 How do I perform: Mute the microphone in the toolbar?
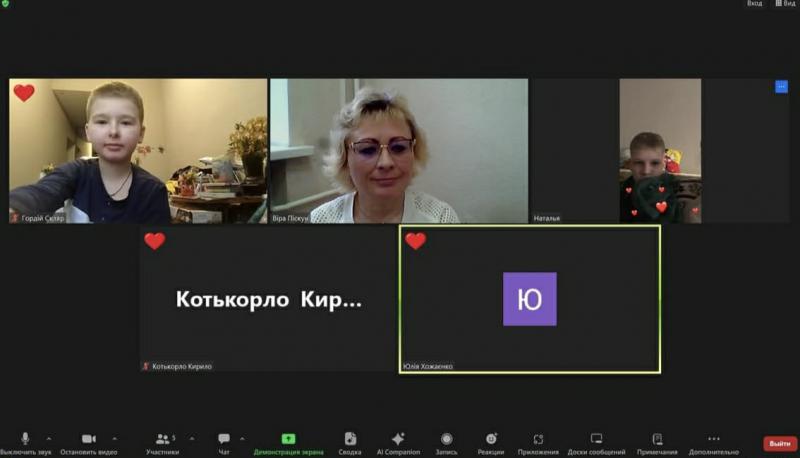click(25, 440)
